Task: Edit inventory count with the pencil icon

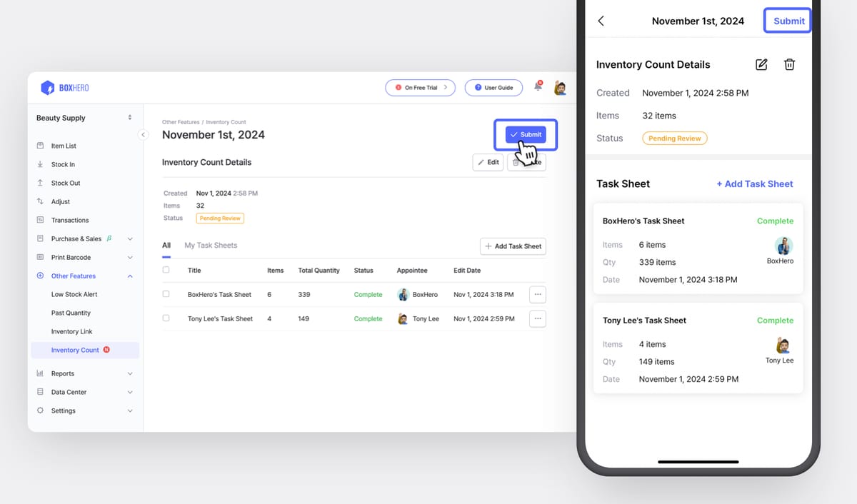Action: pos(761,64)
